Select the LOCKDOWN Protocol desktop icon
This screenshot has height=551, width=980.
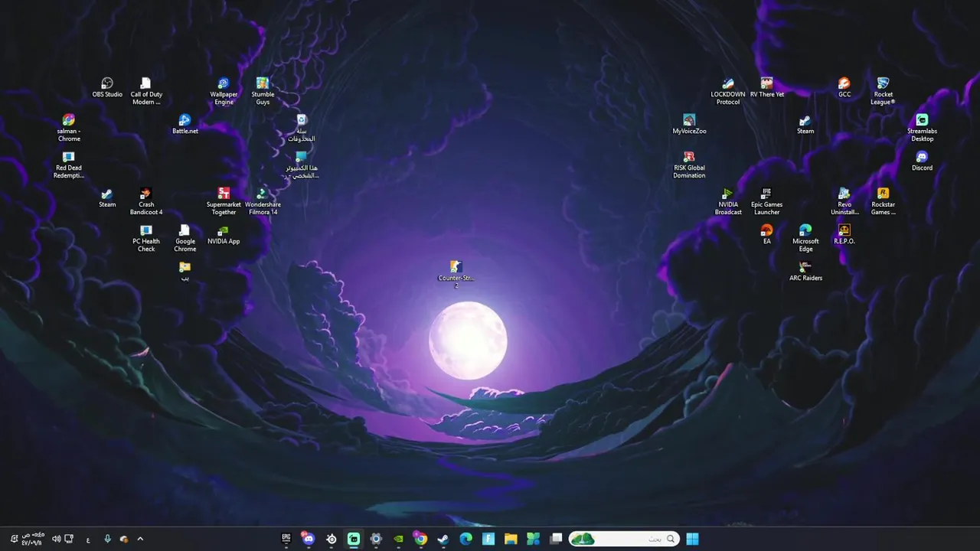(728, 90)
